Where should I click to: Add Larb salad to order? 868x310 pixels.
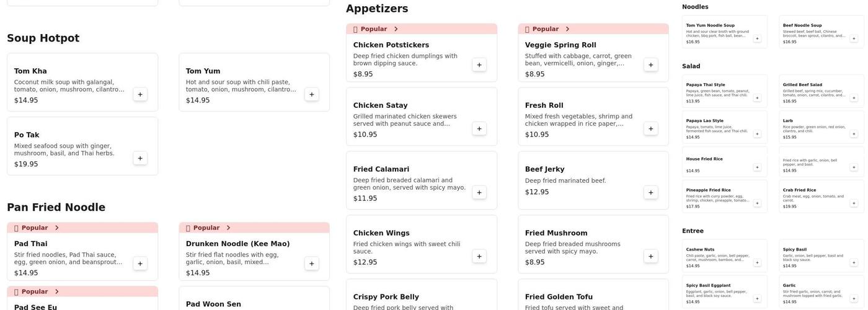point(854,134)
